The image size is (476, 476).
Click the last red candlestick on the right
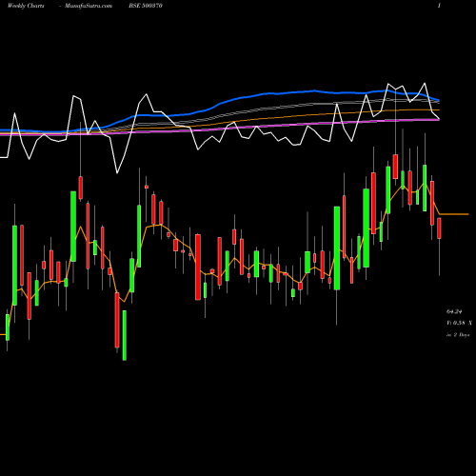point(439,228)
